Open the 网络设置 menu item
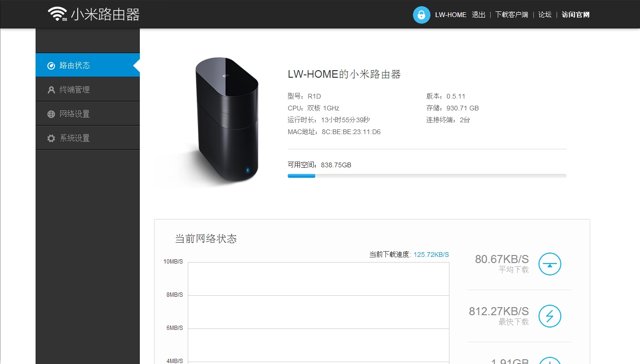The image size is (640, 364). 88,113
